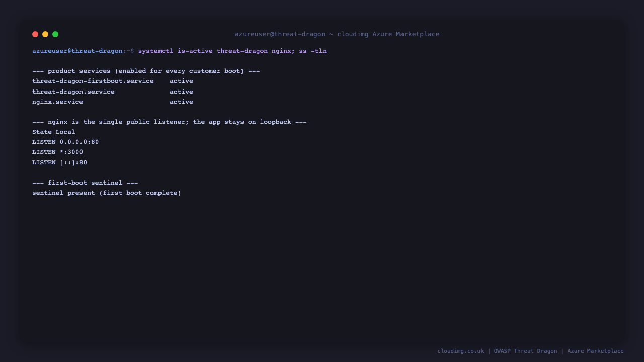This screenshot has height=362, width=644.
Task: Click the red close window dot
Action: [35, 34]
